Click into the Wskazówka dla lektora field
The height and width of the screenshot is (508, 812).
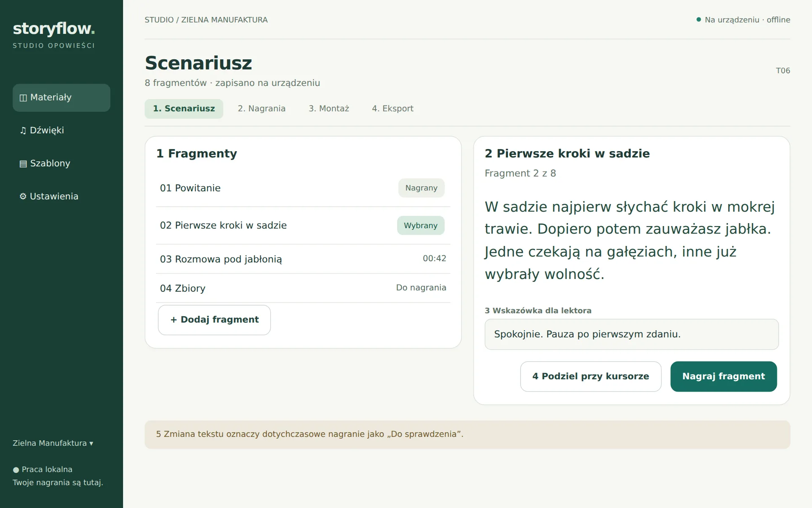[x=631, y=334]
